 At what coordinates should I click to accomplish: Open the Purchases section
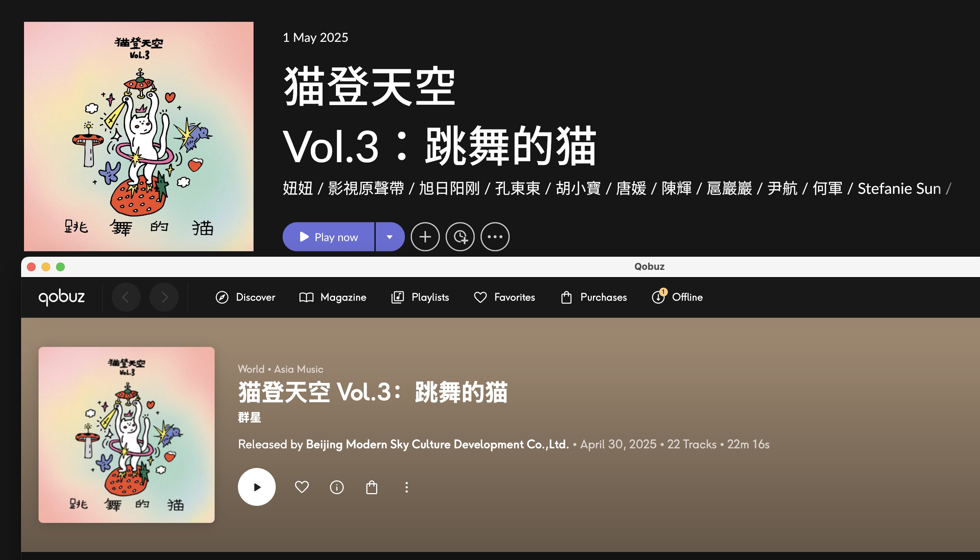pos(594,297)
